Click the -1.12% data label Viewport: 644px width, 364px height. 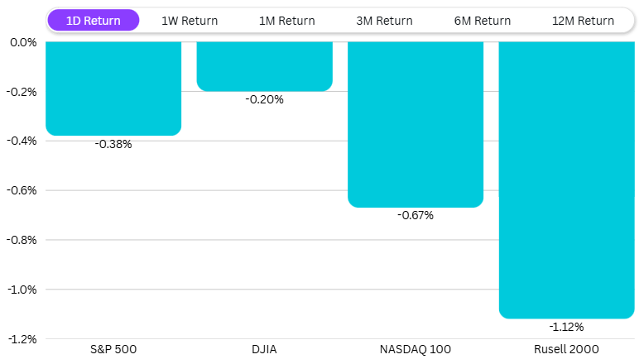[567, 327]
